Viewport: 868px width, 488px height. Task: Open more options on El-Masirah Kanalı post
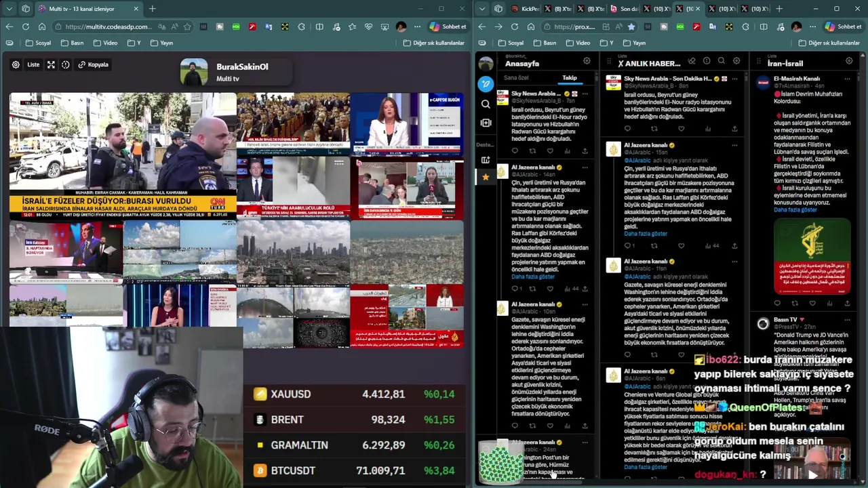[847, 79]
